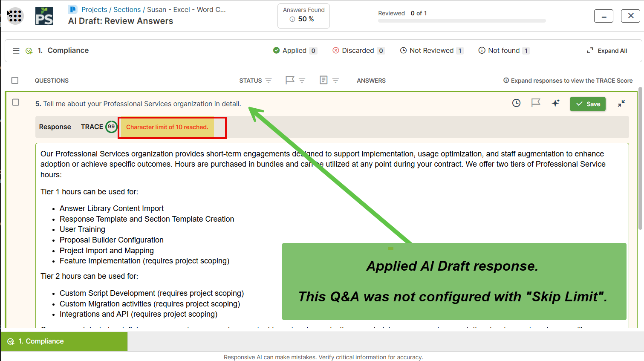Select all questions with header checkbox
Viewport: 644px width, 361px height.
pos(15,81)
